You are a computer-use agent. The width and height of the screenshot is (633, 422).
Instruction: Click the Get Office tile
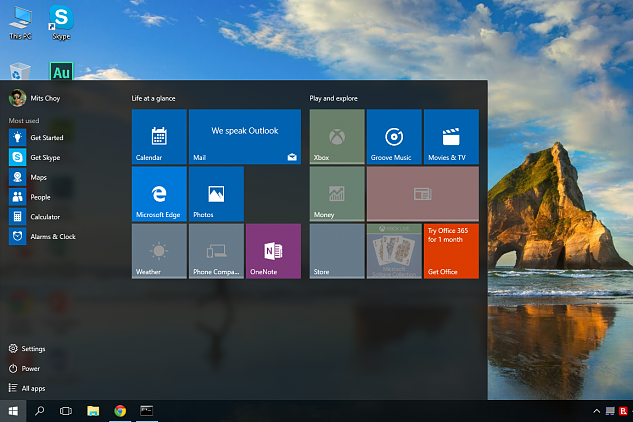click(451, 251)
